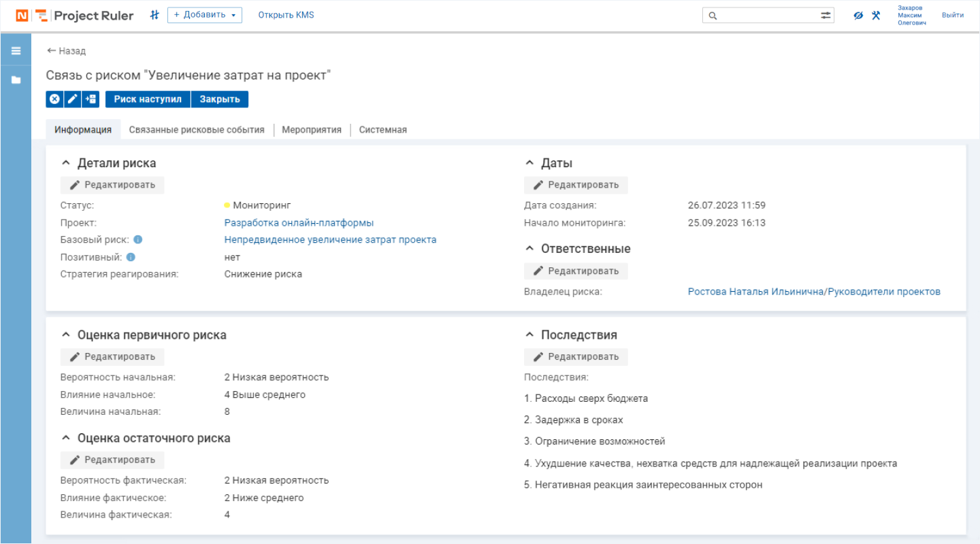
Task: Open project link Разработка онлайн-платформы
Action: (x=299, y=222)
